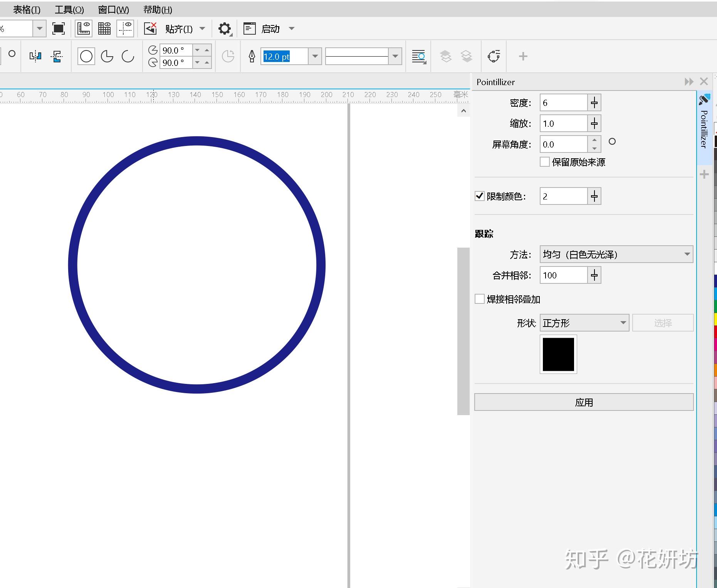717x588 pixels.
Task: Click the screen angle dial circle
Action: tap(612, 141)
